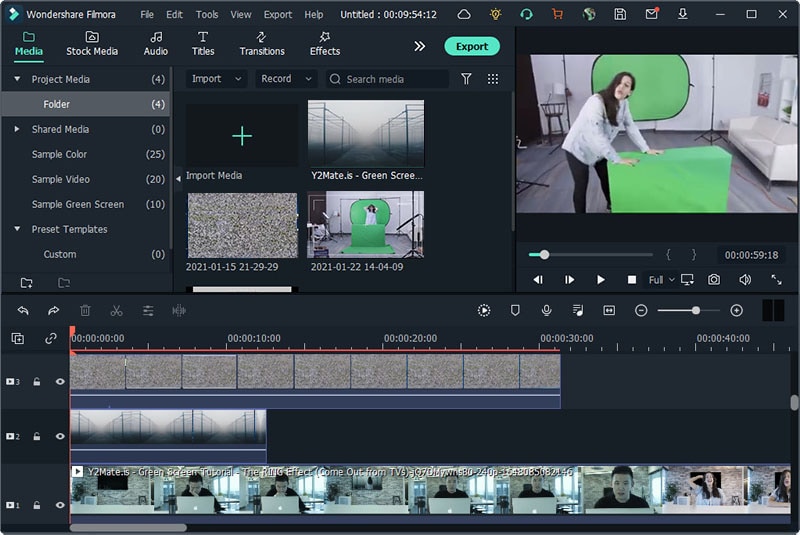Screen dimensions: 800x535
Task: Open the Import dropdown
Action: point(216,79)
